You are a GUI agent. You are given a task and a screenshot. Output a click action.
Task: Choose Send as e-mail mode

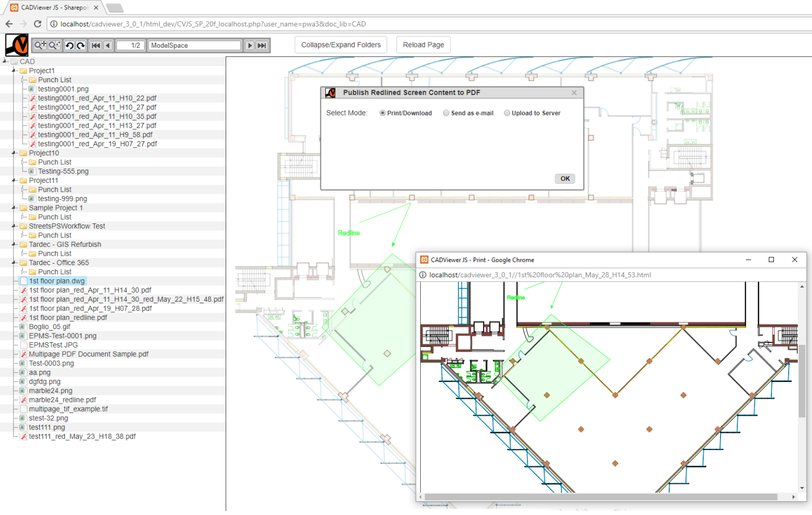446,113
